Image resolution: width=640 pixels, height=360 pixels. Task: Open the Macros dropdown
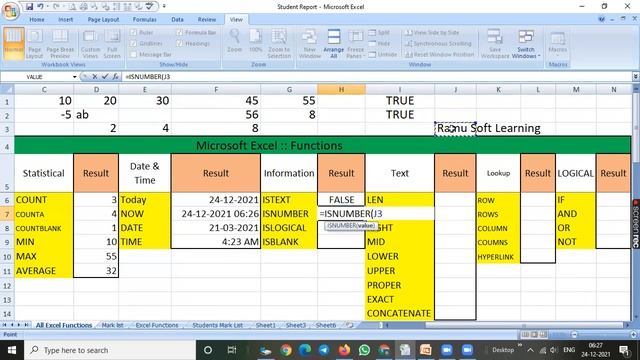[558, 44]
